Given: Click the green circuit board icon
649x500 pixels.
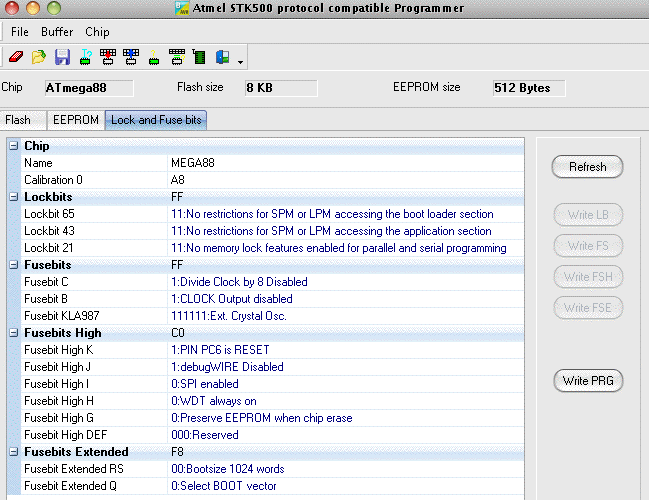Looking at the screenshot, I should 200,57.
